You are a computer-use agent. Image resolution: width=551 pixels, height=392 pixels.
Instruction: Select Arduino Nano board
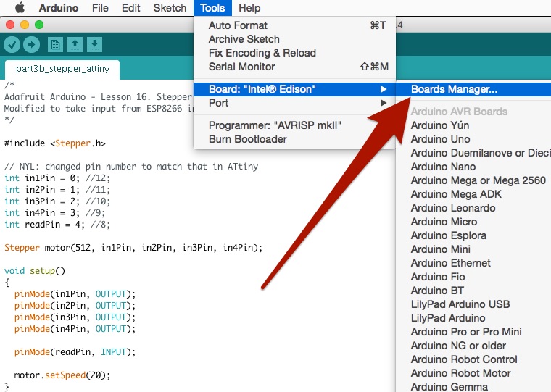[473, 167]
